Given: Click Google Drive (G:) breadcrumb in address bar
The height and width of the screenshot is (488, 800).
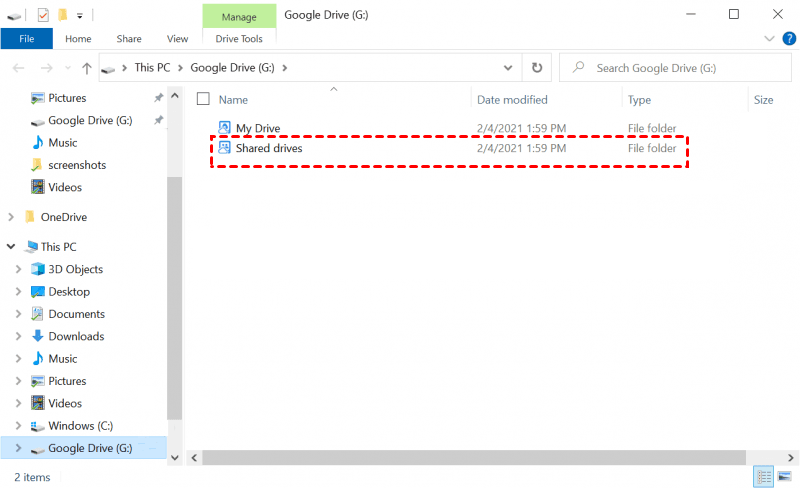Looking at the screenshot, I should 232,67.
